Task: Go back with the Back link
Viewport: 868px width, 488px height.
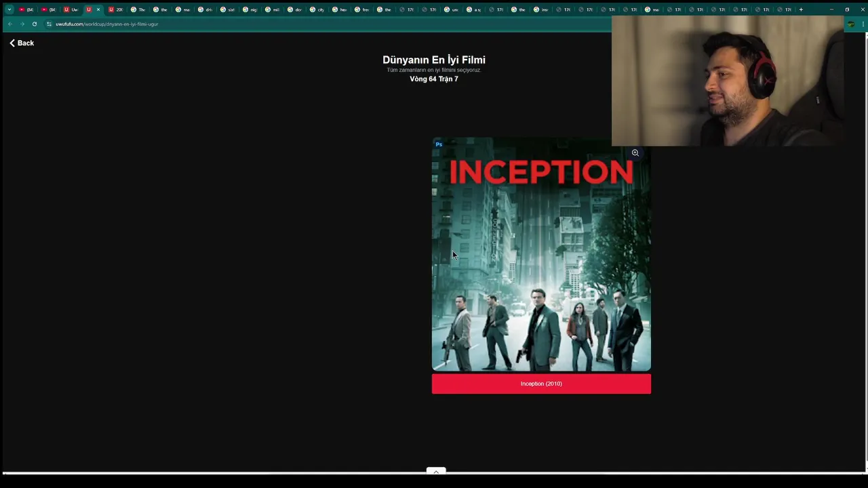Action: pyautogui.click(x=22, y=43)
